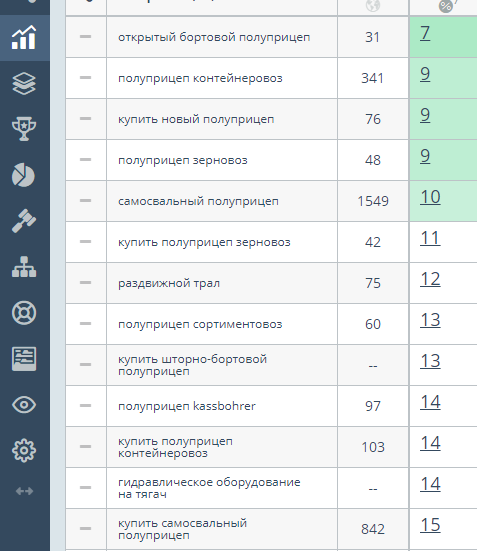Open the trophy competitors sidebar icon
Viewport: 477px width, 551px height.
coord(24,129)
